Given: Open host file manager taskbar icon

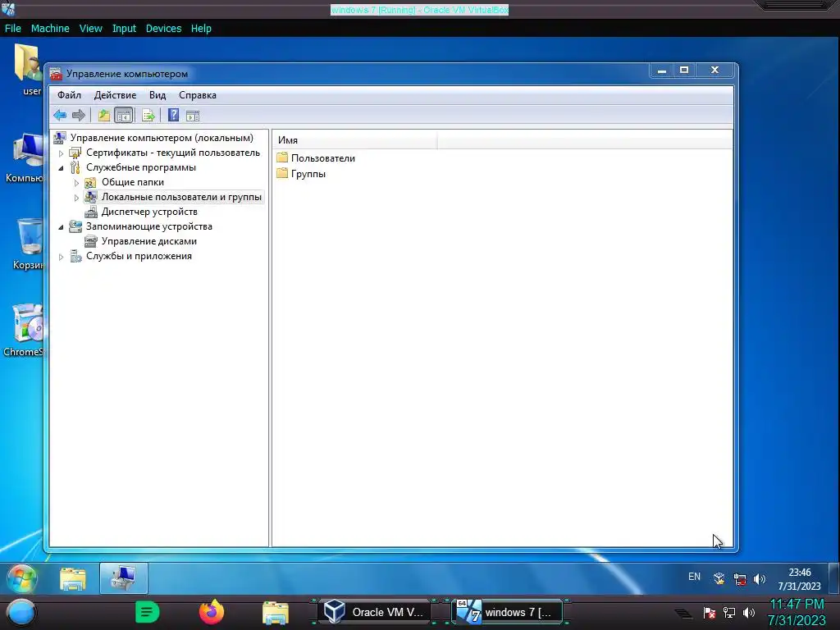Looking at the screenshot, I should click(x=276, y=614).
